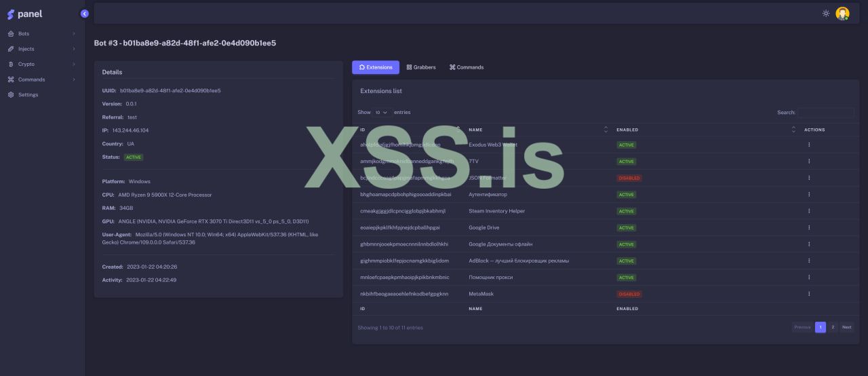This screenshot has width=868, height=376.
Task: Toggle light theme with sun icon
Action: [x=826, y=14]
